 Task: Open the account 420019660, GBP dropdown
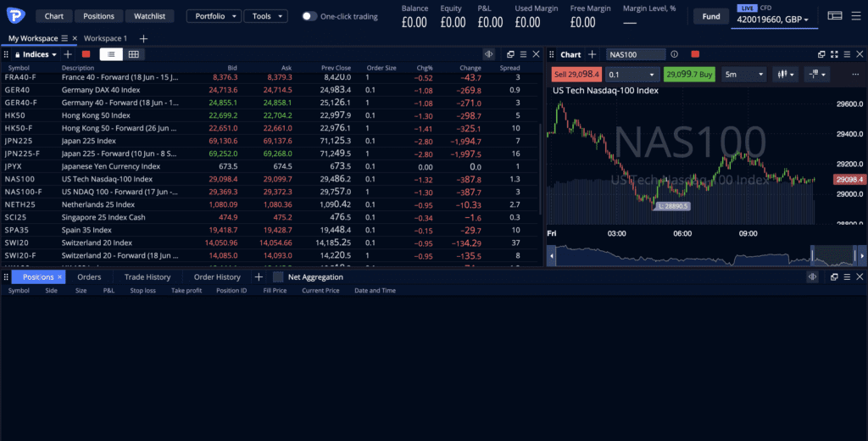[774, 20]
